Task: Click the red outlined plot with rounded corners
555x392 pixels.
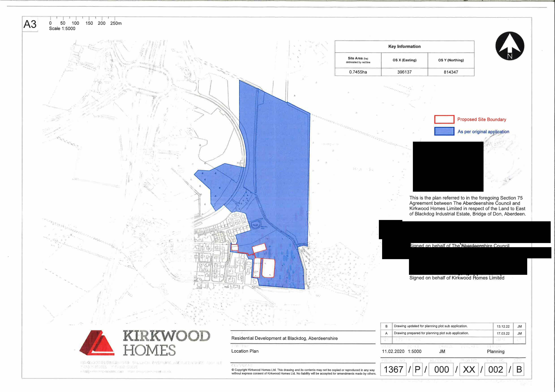Action: click(269, 268)
